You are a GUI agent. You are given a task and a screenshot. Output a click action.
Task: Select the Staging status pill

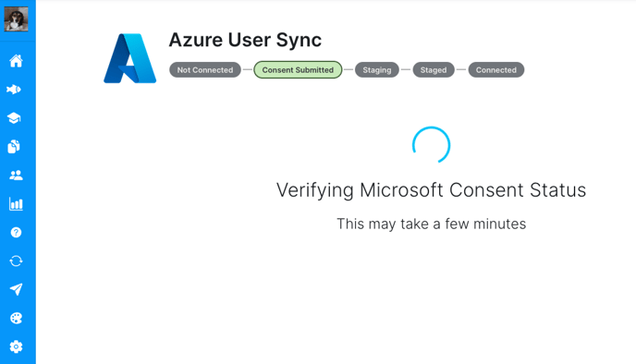point(377,69)
